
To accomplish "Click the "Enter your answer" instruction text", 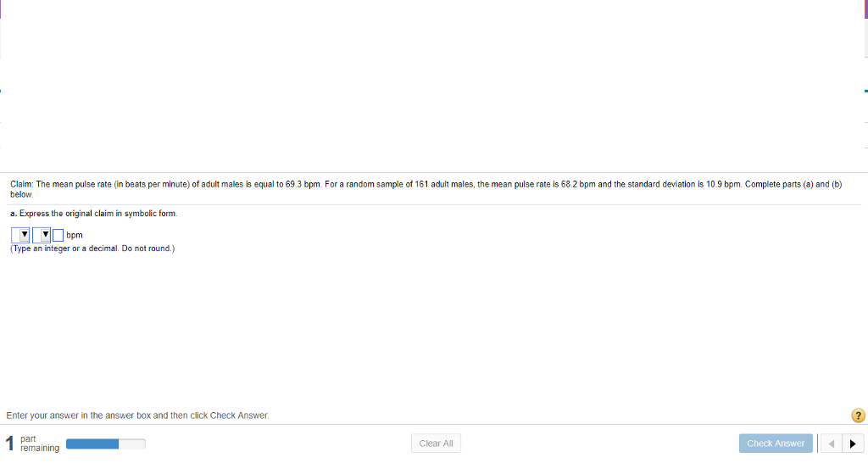I will click(137, 416).
